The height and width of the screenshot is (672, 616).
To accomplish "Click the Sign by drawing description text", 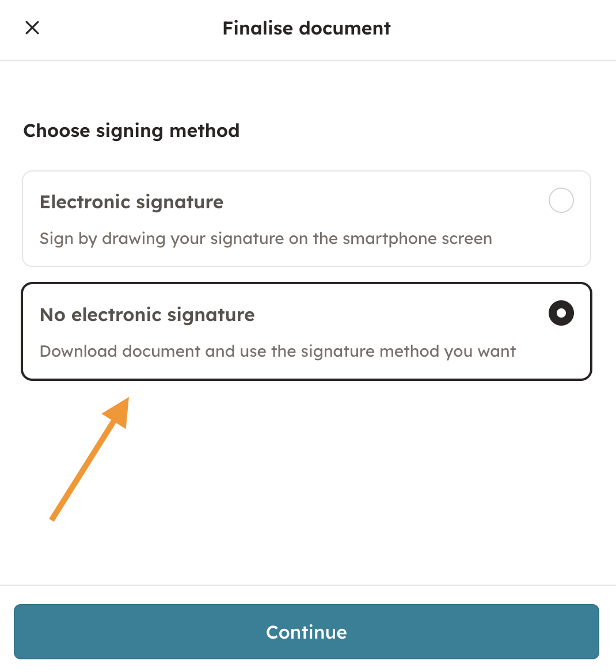I will click(265, 238).
